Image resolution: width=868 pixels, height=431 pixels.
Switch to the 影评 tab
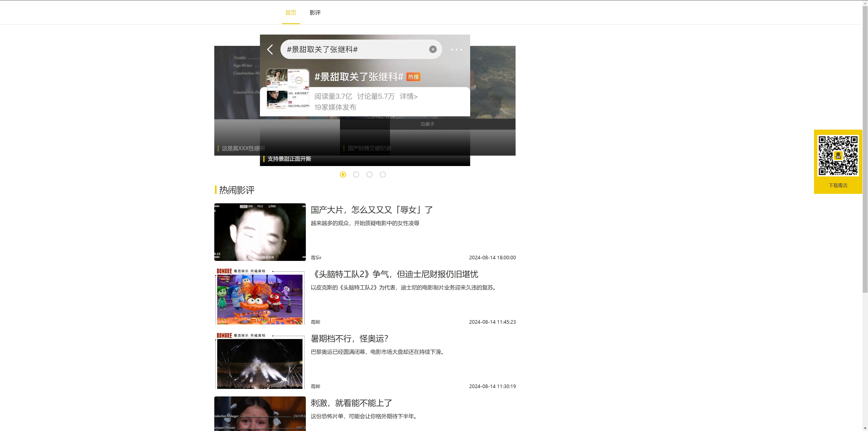point(315,12)
